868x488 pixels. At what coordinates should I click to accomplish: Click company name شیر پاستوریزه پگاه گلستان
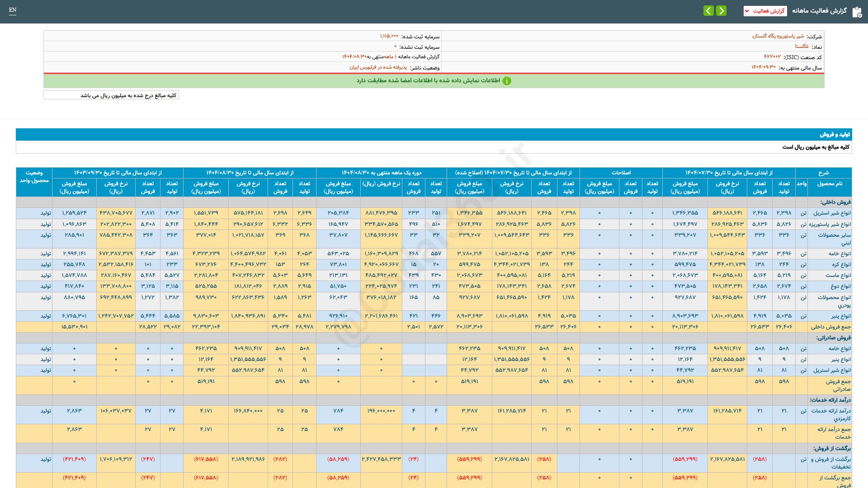pos(778,36)
